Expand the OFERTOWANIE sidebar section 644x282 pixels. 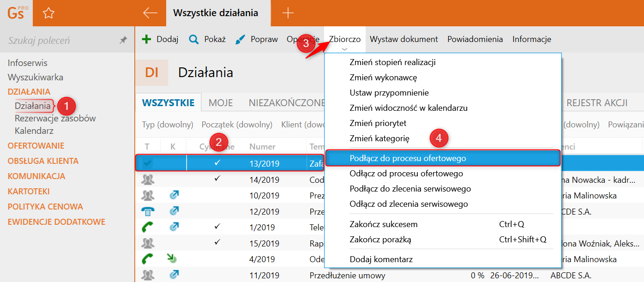pyautogui.click(x=36, y=146)
